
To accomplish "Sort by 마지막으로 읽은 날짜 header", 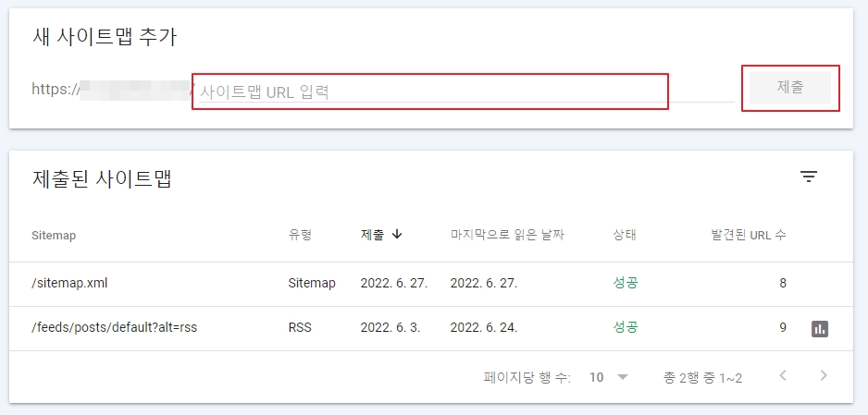I will click(507, 235).
